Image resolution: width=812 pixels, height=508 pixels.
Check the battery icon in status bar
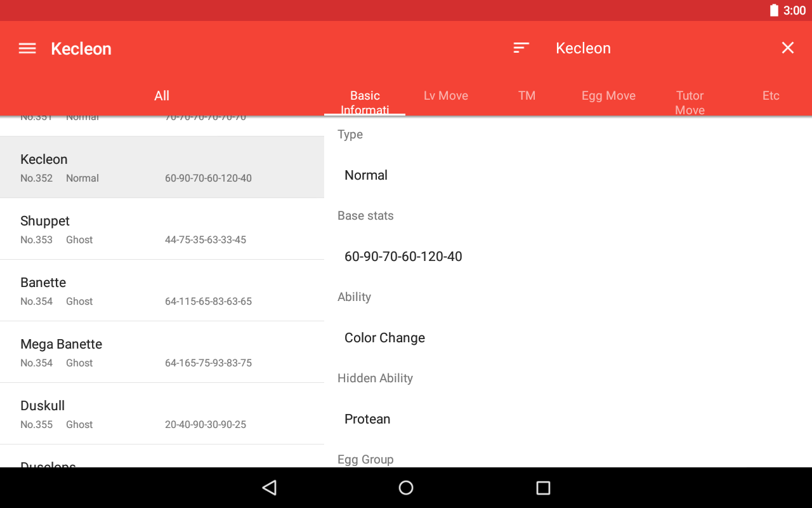tap(774, 10)
